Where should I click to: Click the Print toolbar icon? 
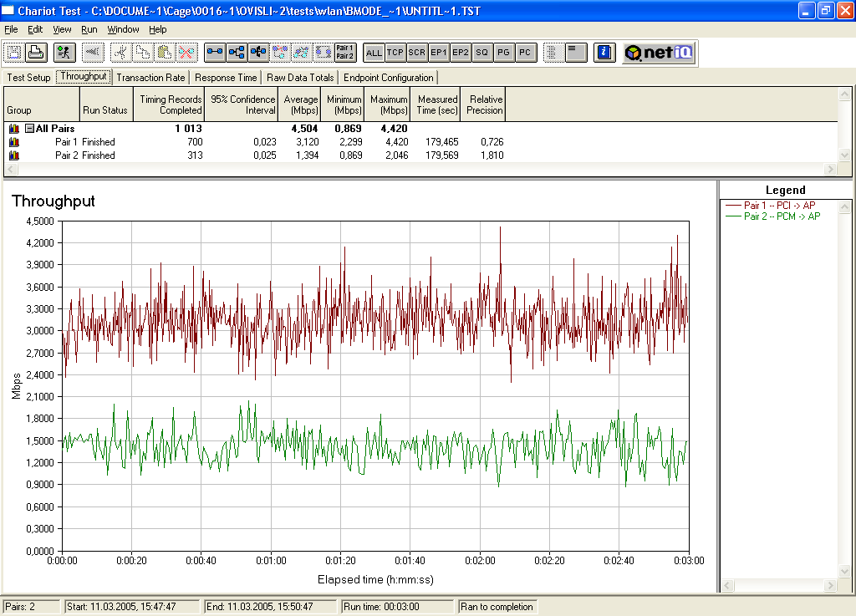(36, 53)
